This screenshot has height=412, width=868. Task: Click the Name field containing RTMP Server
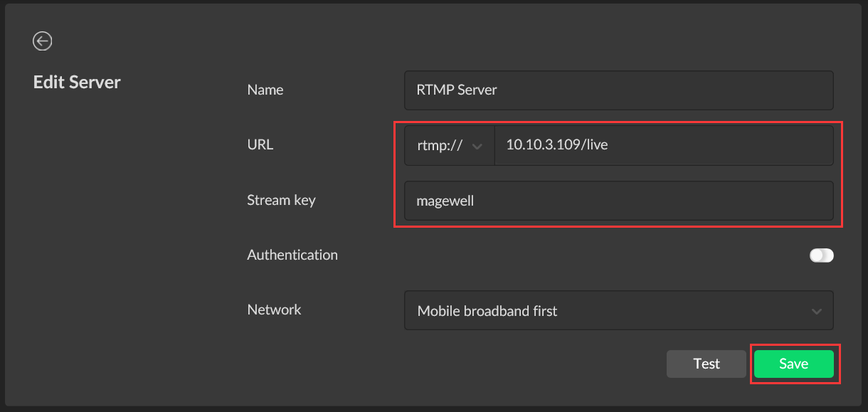point(618,90)
